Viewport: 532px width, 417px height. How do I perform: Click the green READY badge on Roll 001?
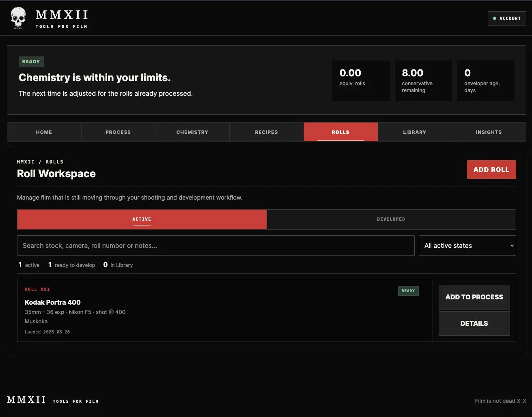pyautogui.click(x=408, y=291)
